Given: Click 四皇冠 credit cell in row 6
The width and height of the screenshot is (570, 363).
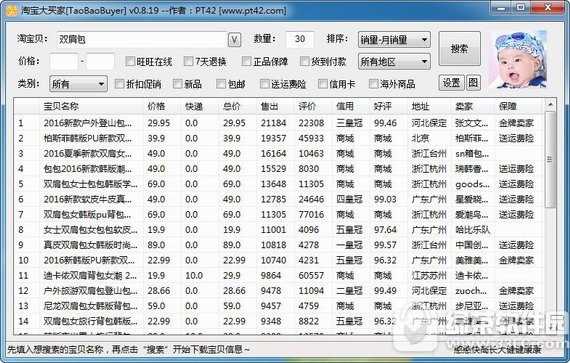Looking at the screenshot, I should click(x=349, y=199).
